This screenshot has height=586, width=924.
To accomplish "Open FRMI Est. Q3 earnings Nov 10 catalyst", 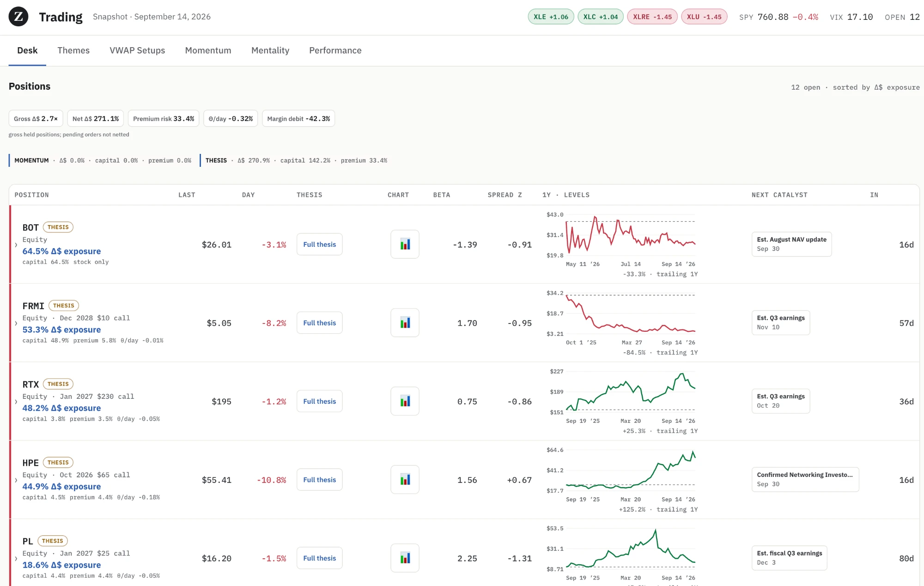I will pyautogui.click(x=780, y=323).
